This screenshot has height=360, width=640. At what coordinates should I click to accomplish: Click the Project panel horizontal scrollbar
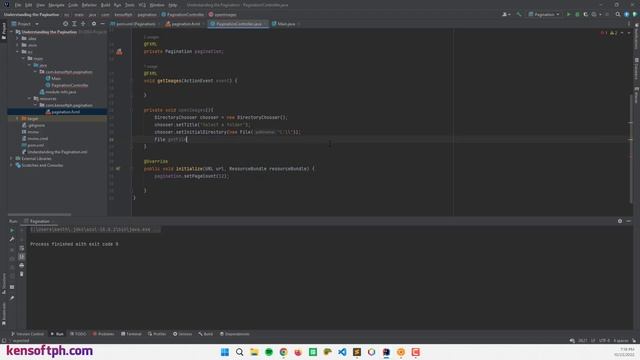click(x=39, y=214)
